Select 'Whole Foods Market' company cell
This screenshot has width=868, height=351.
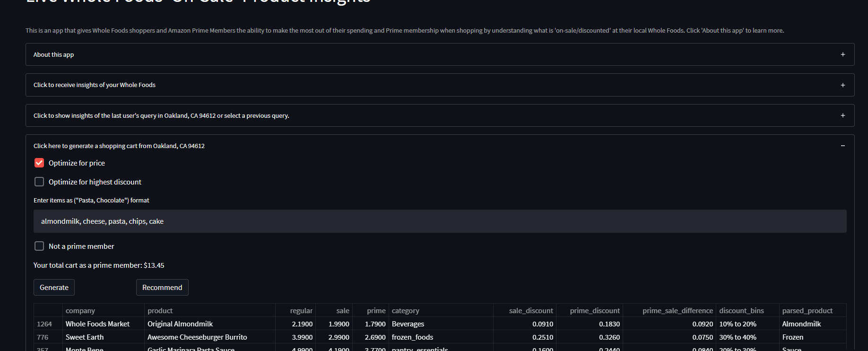pos(103,324)
